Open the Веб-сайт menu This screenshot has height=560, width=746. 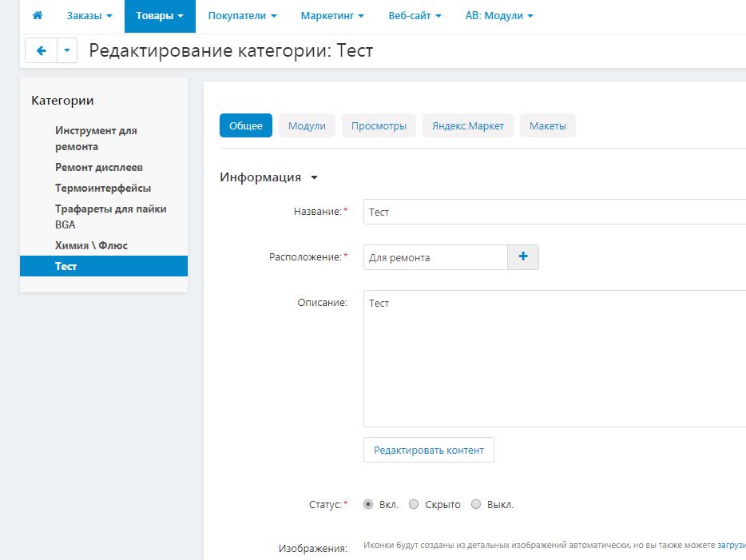click(x=415, y=16)
